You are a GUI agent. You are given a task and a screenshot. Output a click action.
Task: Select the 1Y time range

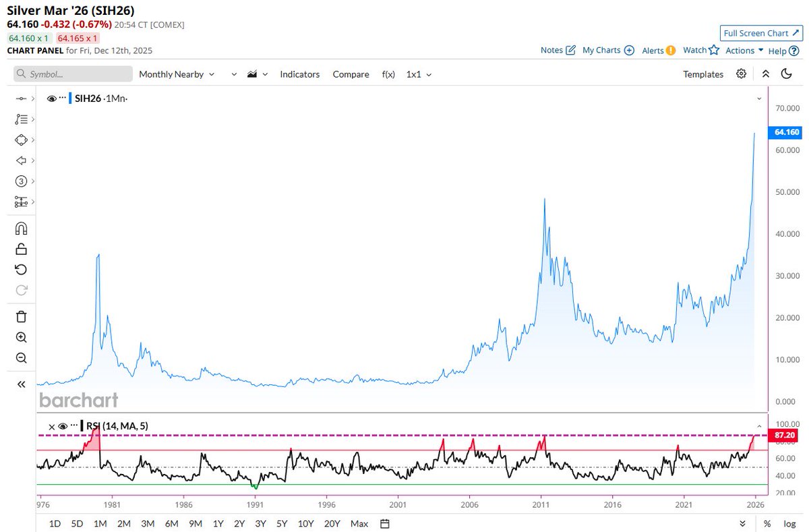coord(218,523)
